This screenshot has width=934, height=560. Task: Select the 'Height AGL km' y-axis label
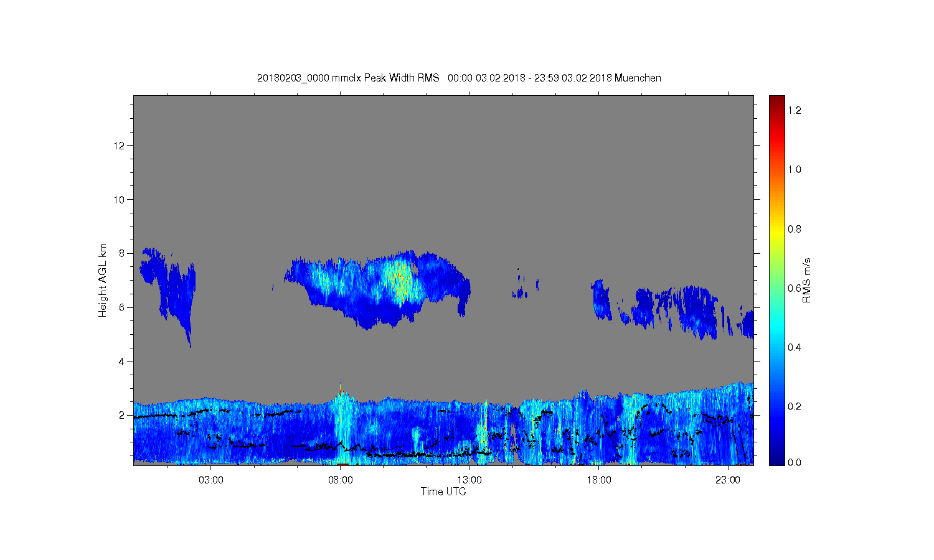(103, 280)
